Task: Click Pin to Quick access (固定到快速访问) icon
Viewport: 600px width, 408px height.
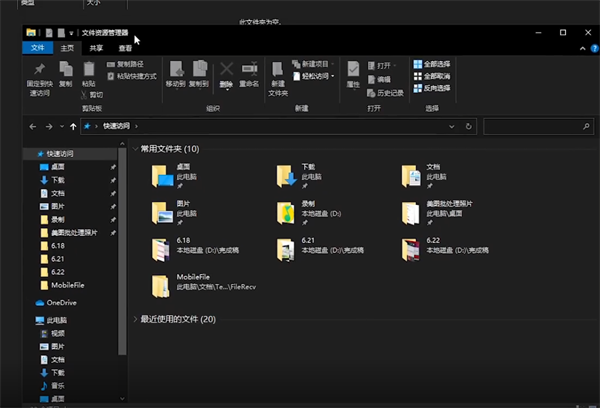Action: tap(39, 70)
